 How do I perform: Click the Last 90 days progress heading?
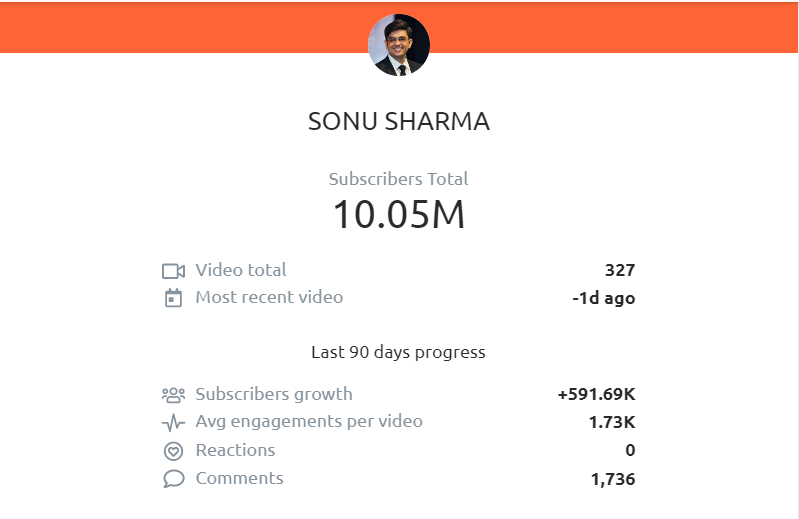point(398,352)
